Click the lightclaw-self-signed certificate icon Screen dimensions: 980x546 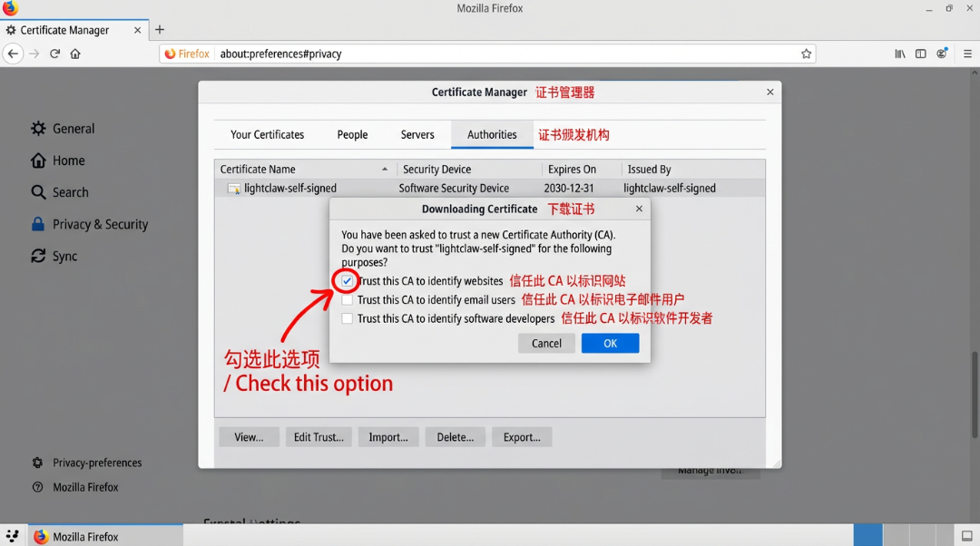(234, 189)
